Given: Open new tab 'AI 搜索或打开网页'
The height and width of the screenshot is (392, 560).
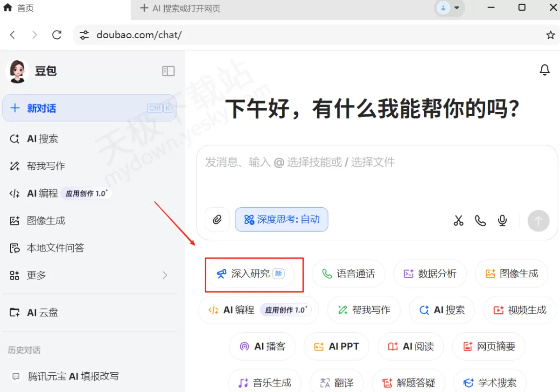Looking at the screenshot, I should click(180, 8).
